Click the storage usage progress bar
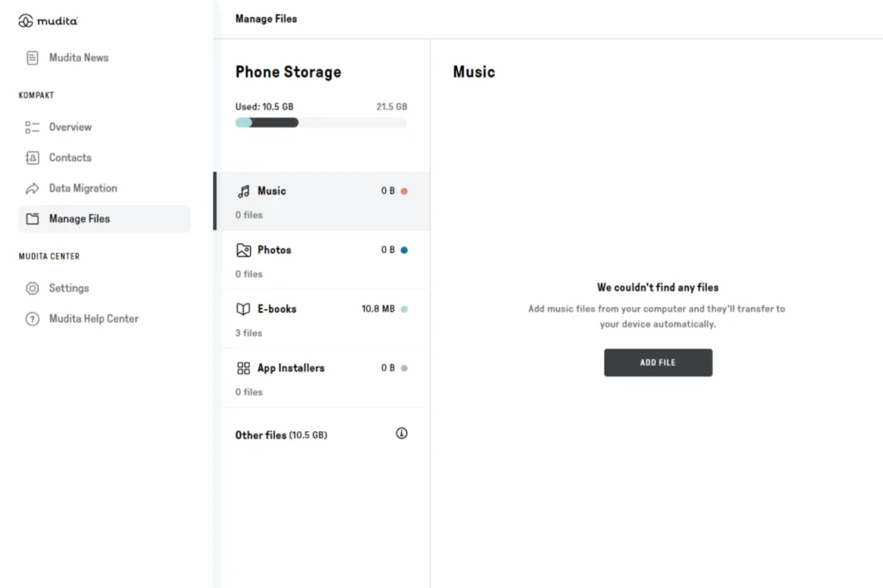883x588 pixels. [x=320, y=122]
